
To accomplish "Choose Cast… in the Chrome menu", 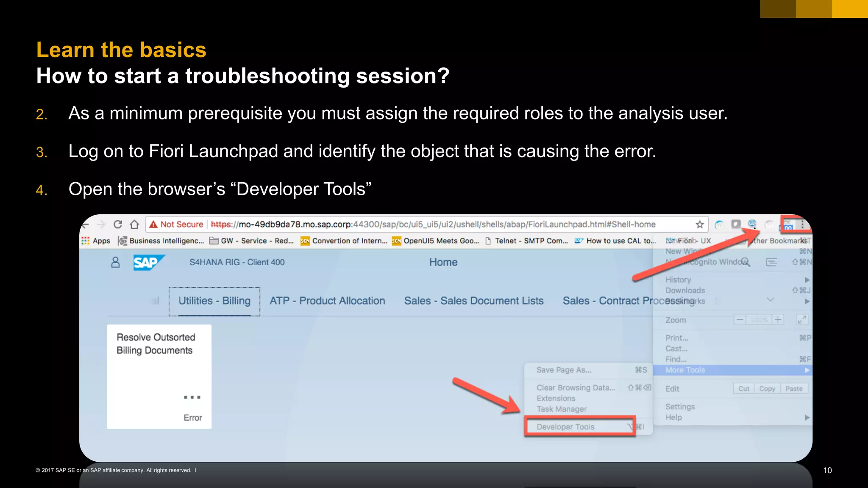I will (732, 349).
